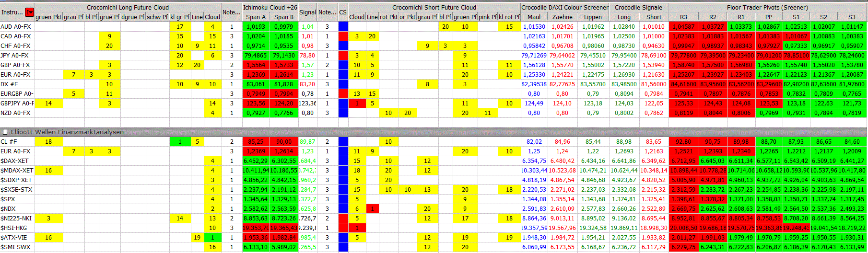Click the CS column header

[x=343, y=12]
